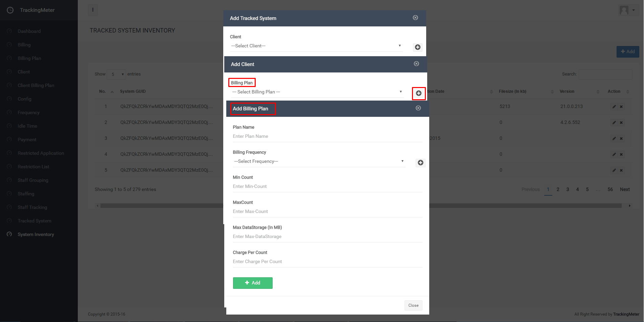
Task: Click plus icon beside Billing Frequency dropdown
Action: pyautogui.click(x=420, y=163)
